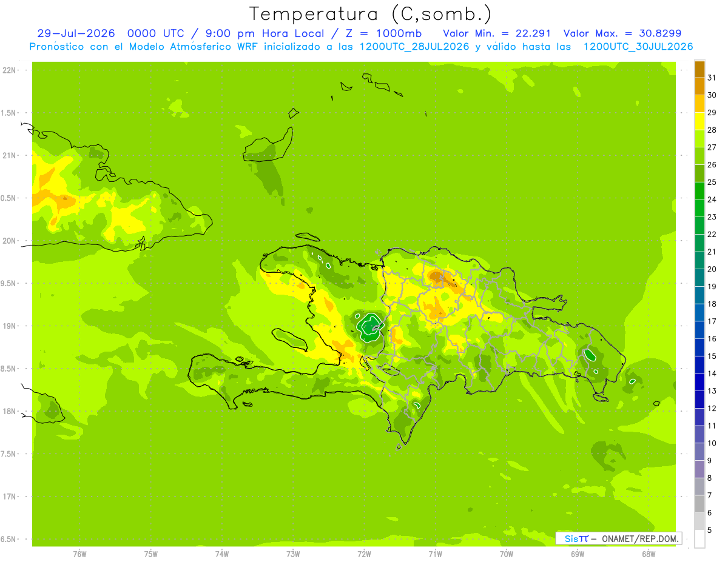Viewport: 728px width, 562px height.
Task: Click the legend value label "22"
Action: [x=712, y=234]
